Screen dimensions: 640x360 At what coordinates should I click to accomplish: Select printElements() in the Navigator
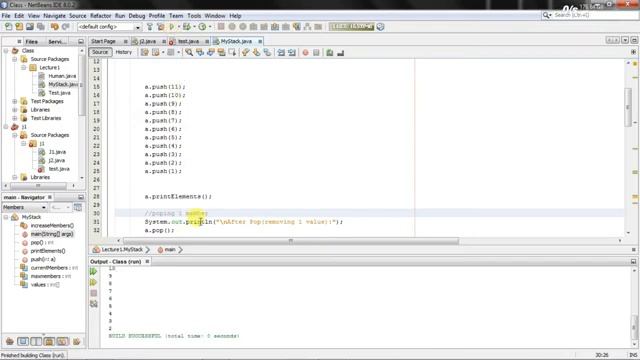48,251
